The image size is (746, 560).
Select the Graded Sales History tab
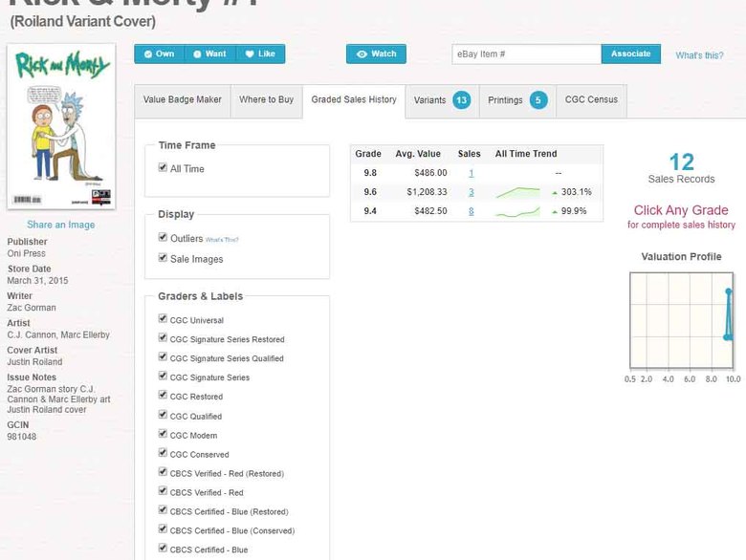click(x=354, y=99)
